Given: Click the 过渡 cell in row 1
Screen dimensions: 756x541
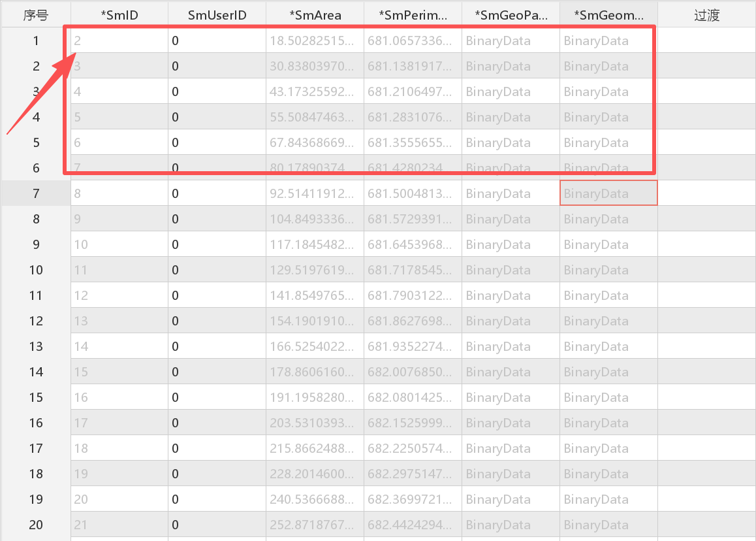Looking at the screenshot, I should [x=706, y=41].
